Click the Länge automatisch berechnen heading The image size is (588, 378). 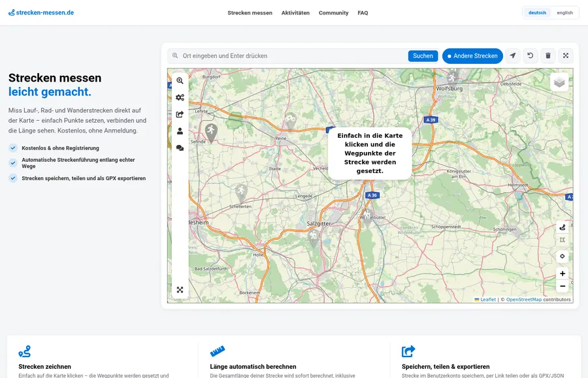click(253, 367)
